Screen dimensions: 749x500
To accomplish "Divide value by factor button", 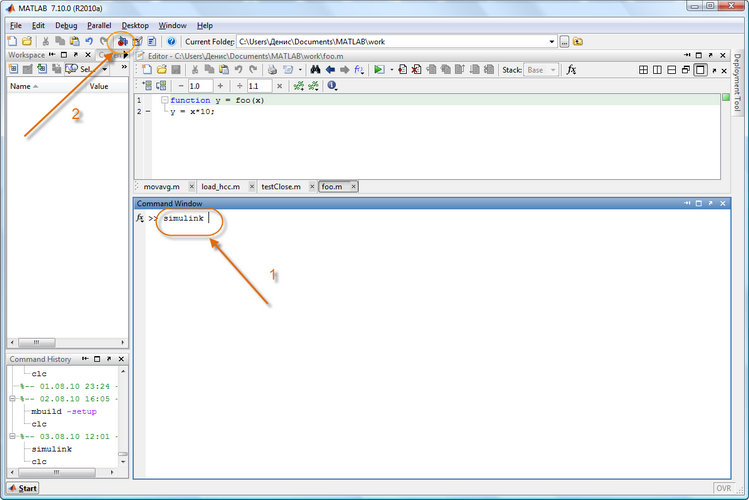I will click(x=240, y=86).
